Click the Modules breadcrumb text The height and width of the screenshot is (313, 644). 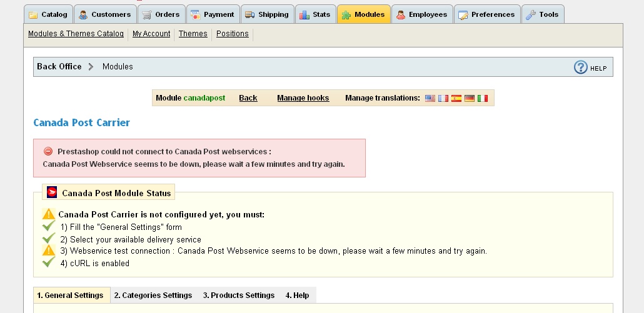point(118,66)
